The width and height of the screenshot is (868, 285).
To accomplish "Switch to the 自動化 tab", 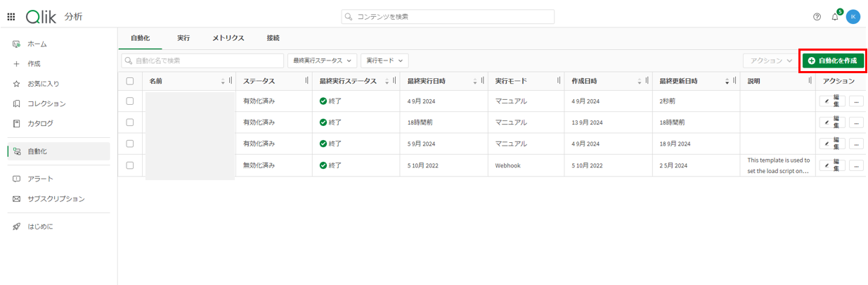I will tap(140, 38).
